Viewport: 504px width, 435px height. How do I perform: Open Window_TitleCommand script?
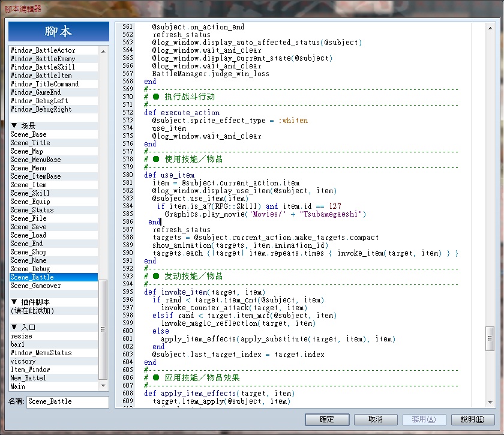point(53,84)
